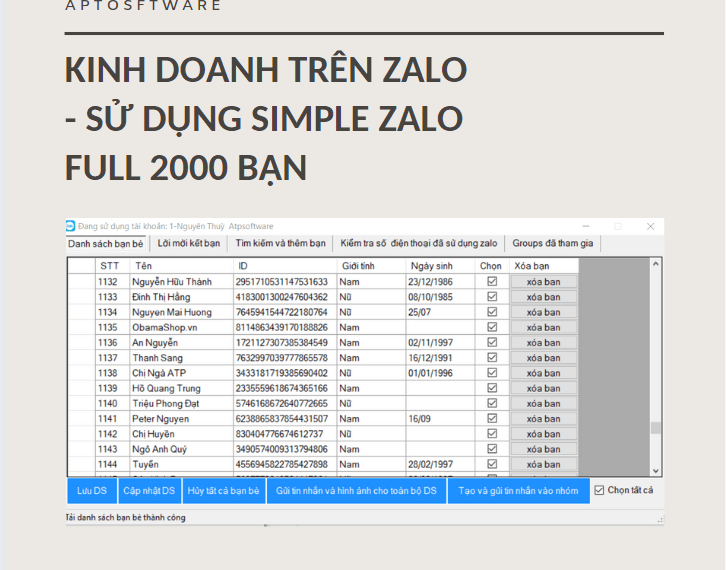Click the Ngày sinh column header
This screenshot has width=726, height=570.
pyautogui.click(x=440, y=266)
